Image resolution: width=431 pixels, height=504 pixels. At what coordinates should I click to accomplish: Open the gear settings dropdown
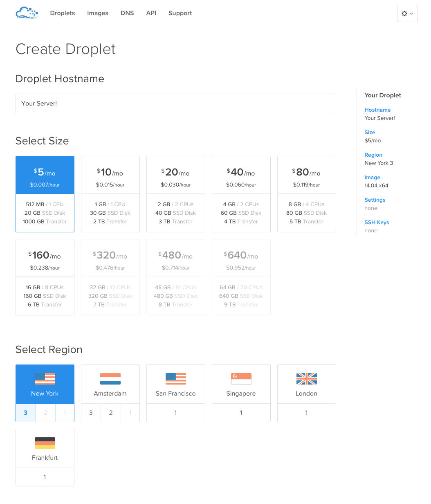coord(407,13)
